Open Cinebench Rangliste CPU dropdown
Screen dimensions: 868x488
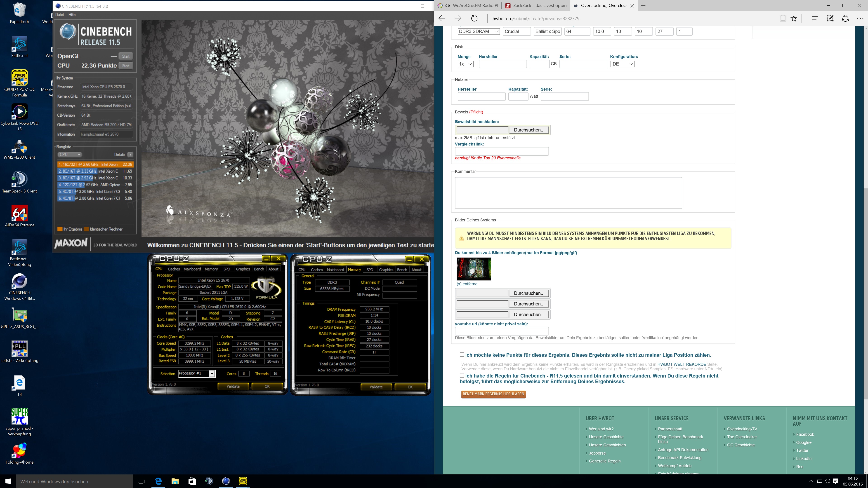[70, 155]
